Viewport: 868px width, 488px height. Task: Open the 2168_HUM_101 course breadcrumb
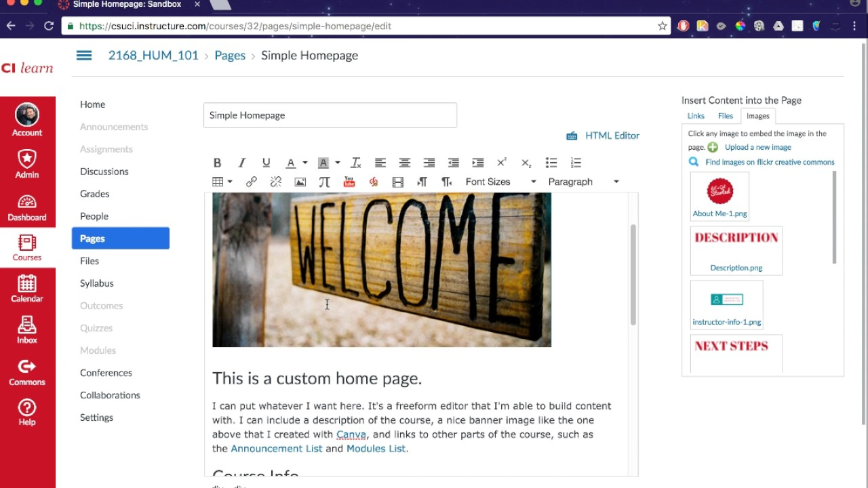click(x=153, y=56)
